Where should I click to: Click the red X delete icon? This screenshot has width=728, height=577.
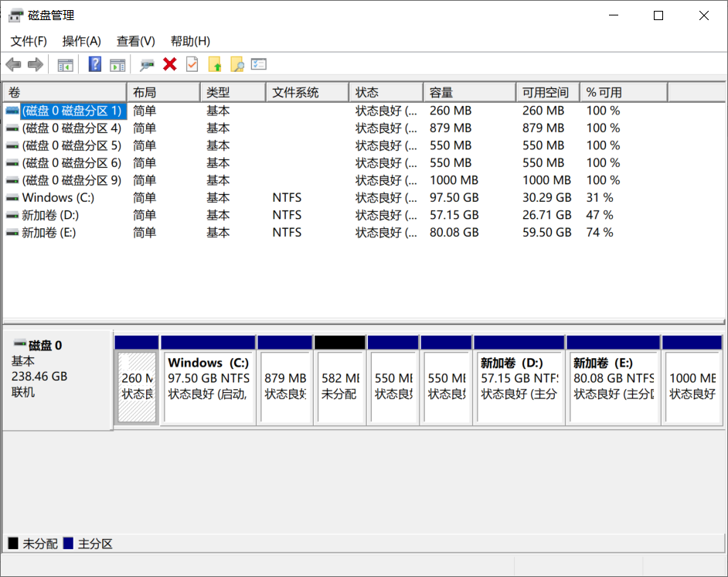point(170,64)
